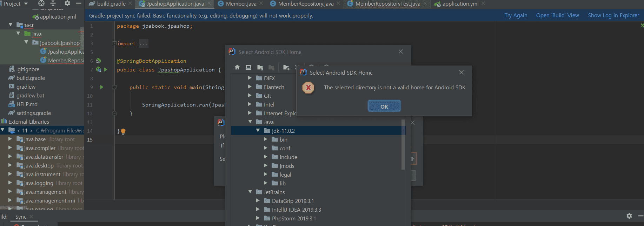Screen dimensions: 644x226
Task: Click the intention lightbulb on line 14
Action: coord(123,131)
